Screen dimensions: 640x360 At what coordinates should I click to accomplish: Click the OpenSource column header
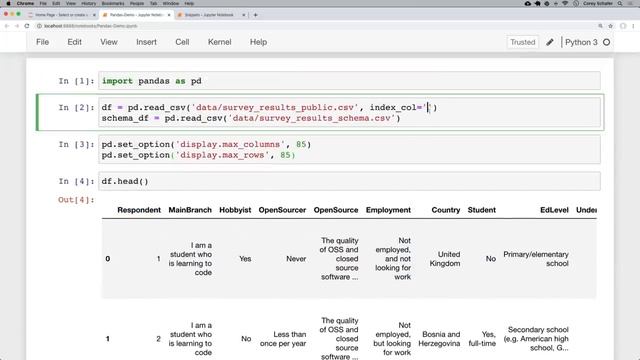tap(336, 210)
